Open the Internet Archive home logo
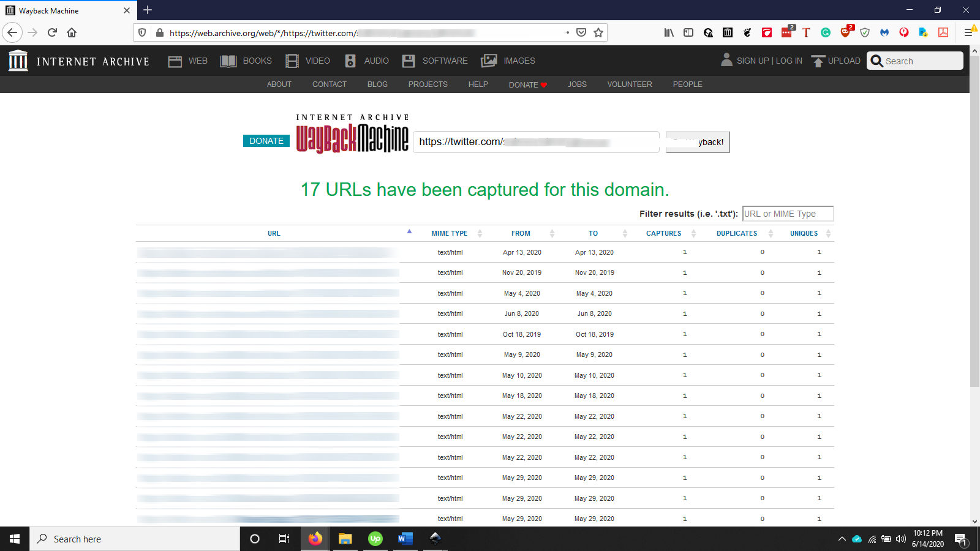Screen dimensions: 980x551 (18, 61)
